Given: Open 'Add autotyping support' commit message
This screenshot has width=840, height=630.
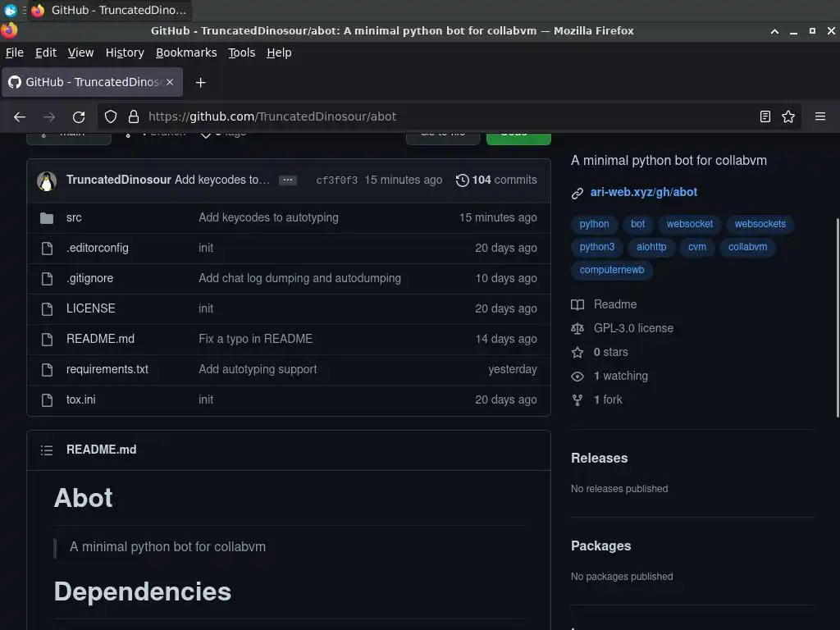Looking at the screenshot, I should point(258,369).
